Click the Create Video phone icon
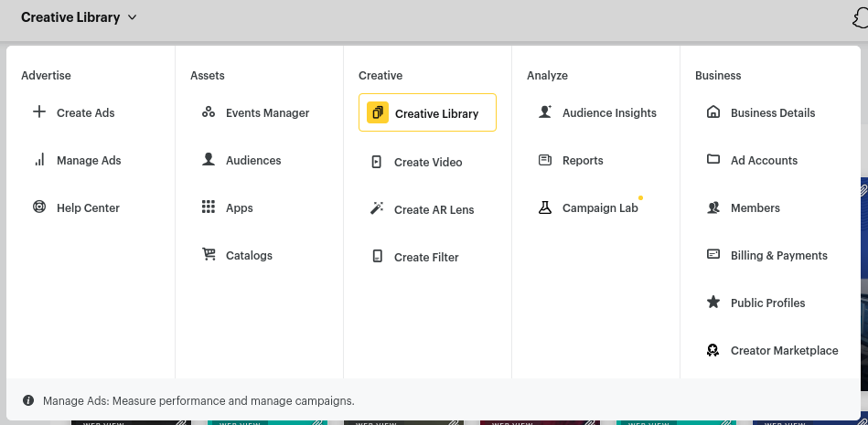 pyautogui.click(x=377, y=162)
